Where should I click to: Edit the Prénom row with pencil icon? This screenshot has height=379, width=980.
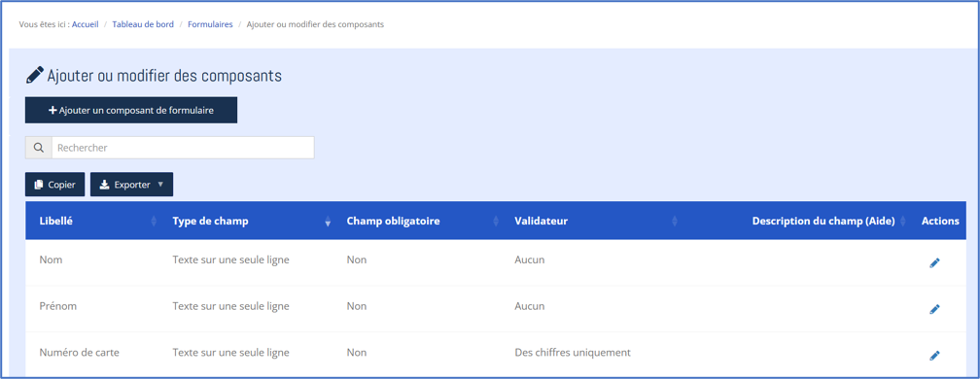pos(934,309)
